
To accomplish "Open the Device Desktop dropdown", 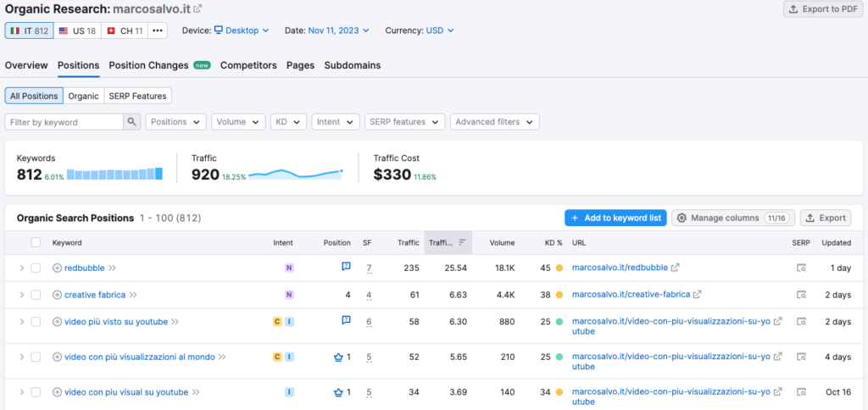I will (242, 30).
